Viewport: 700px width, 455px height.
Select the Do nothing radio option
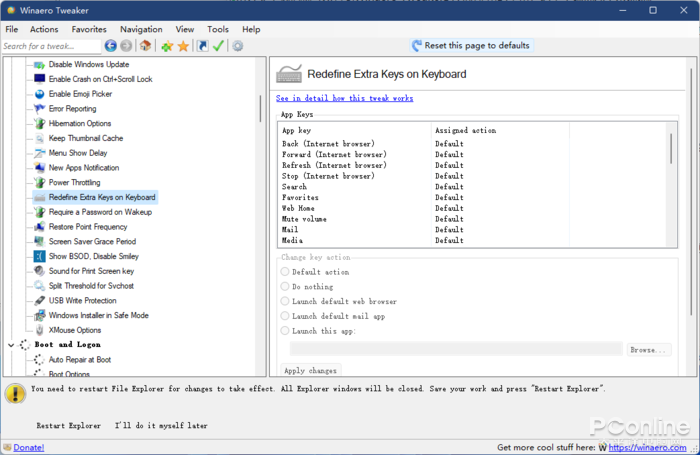tap(286, 286)
